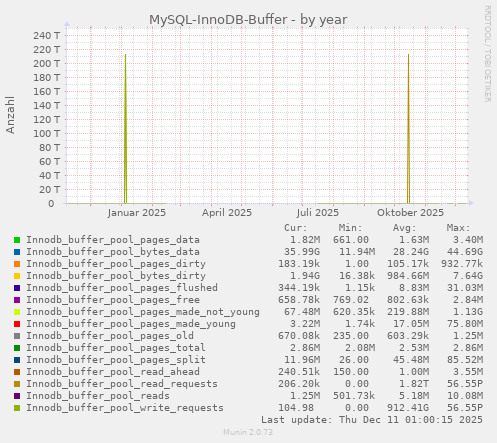This screenshot has height=443, width=497.
Task: Click the Innodb_buffer_pool_pages_data label
Action: tap(113, 240)
